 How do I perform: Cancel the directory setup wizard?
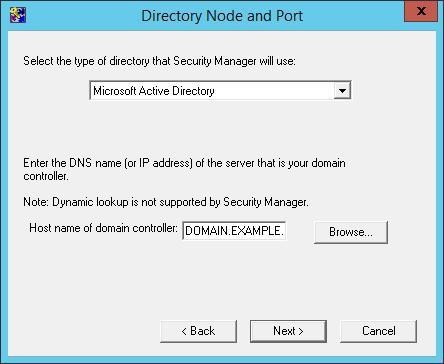click(379, 331)
